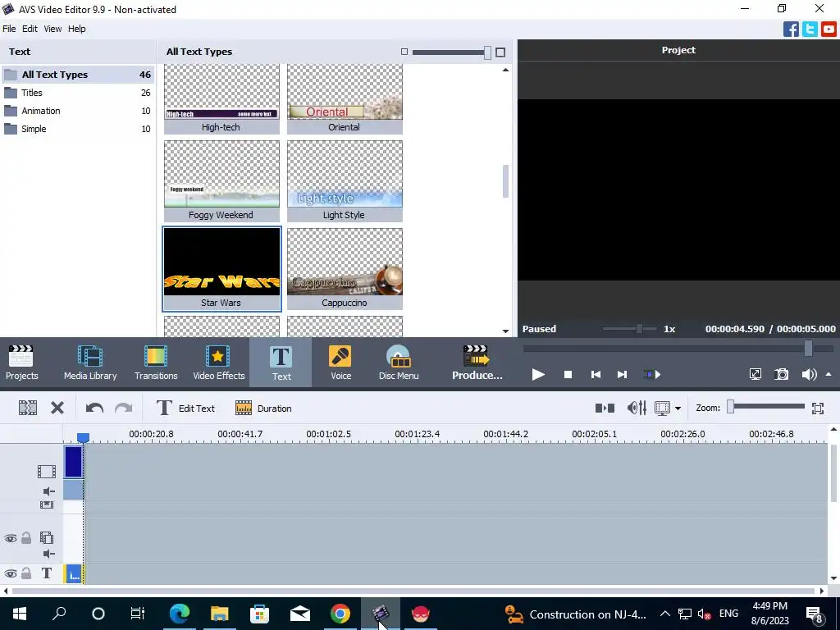The height and width of the screenshot is (630, 840).
Task: Click the split clip icon on timeline toolbar
Action: point(28,409)
